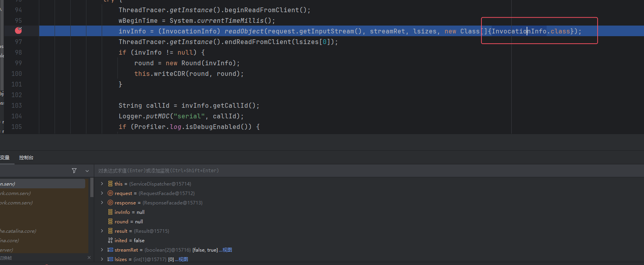Click the request parameter icon
Screen dimensions: 644x265
[x=110, y=193]
